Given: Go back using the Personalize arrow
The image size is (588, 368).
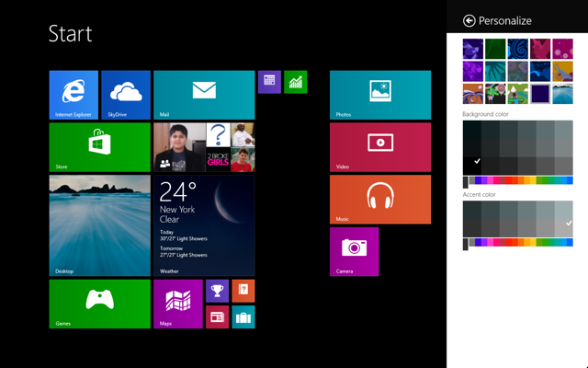Looking at the screenshot, I should (469, 20).
